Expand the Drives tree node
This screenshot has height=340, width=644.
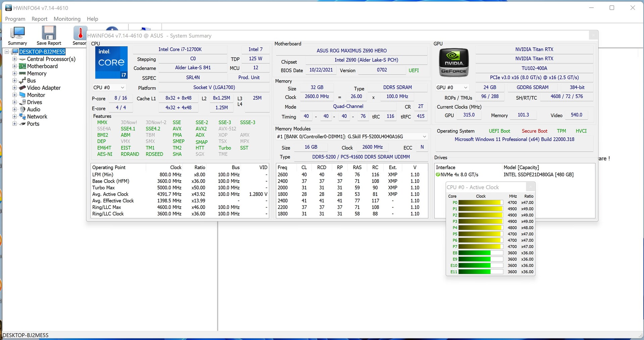[14, 102]
